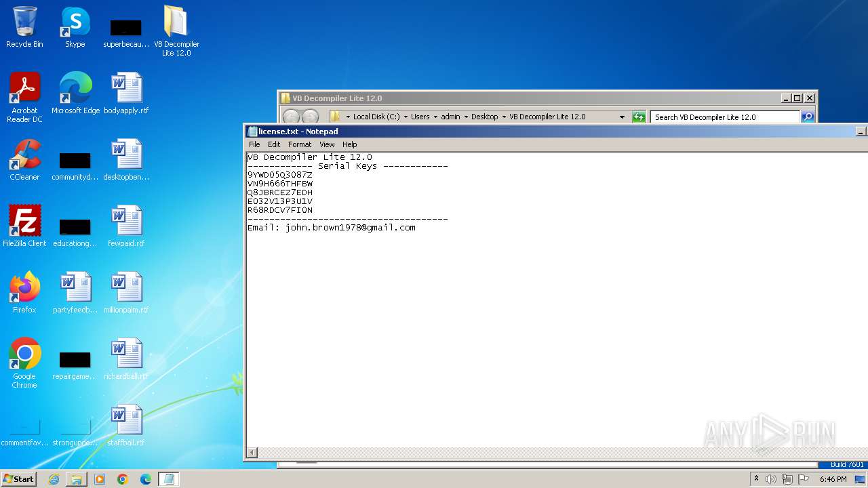The width and height of the screenshot is (868, 488).
Task: Select the communityd... desktop file
Action: point(75,165)
